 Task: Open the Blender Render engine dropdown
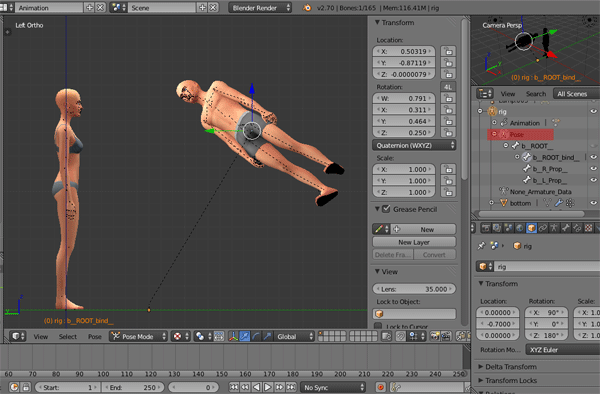coord(260,8)
